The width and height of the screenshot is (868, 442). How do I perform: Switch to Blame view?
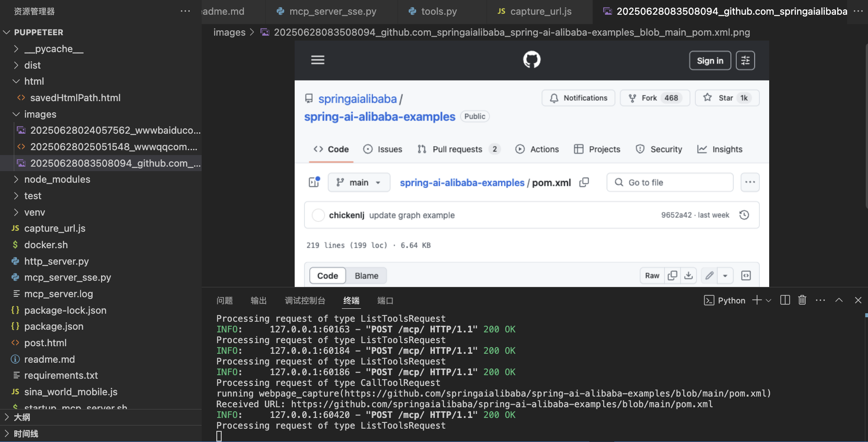pos(366,276)
